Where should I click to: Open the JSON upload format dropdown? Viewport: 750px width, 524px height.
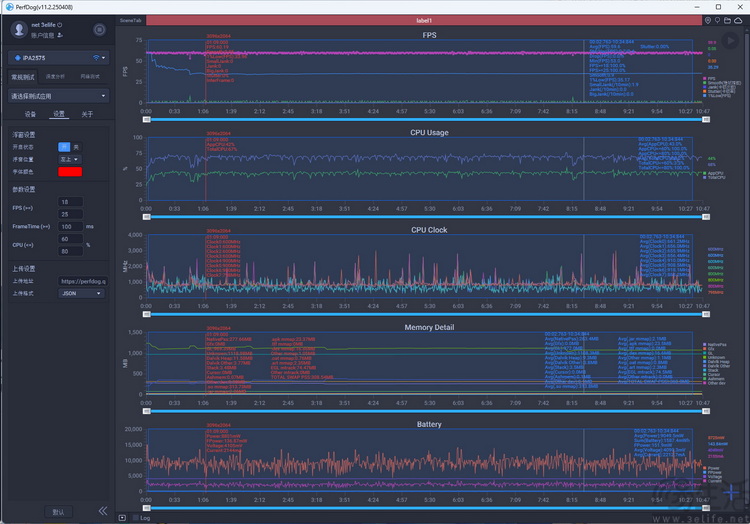pos(81,294)
